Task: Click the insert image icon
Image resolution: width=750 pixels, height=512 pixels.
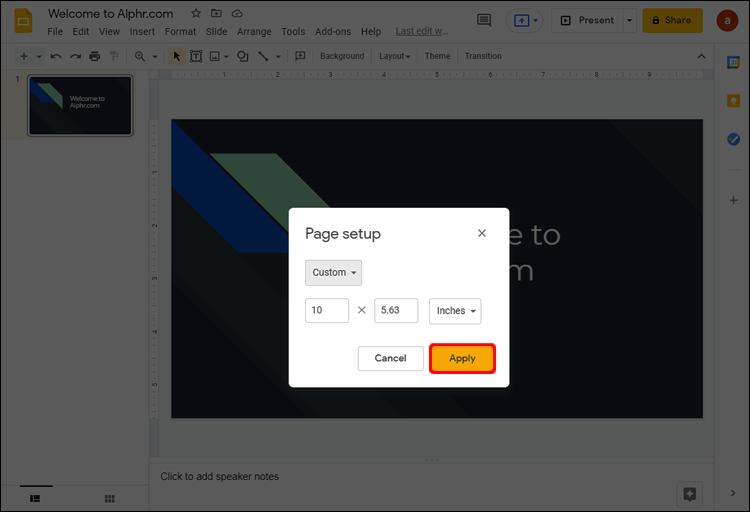Action: [215, 56]
